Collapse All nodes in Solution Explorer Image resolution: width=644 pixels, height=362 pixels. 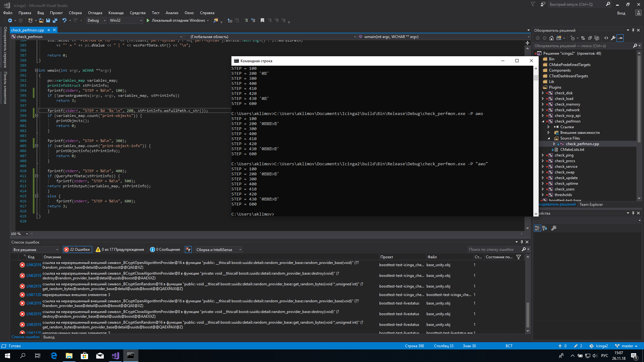(590, 38)
